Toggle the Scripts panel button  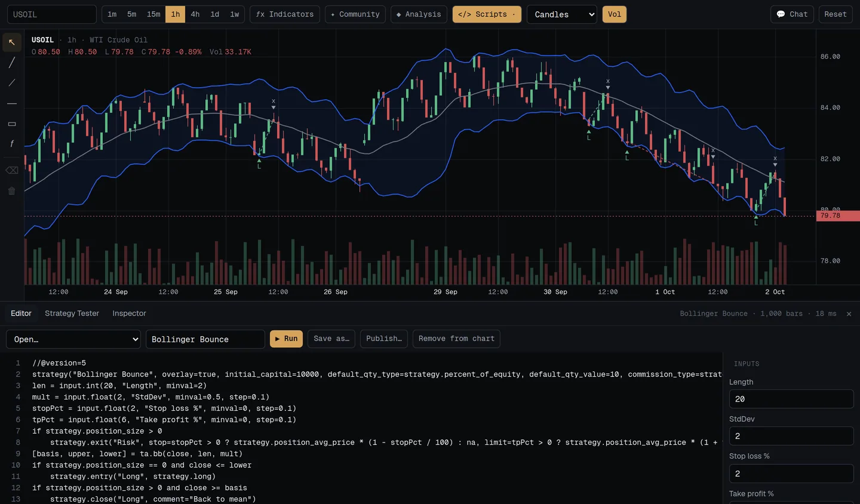click(x=487, y=14)
